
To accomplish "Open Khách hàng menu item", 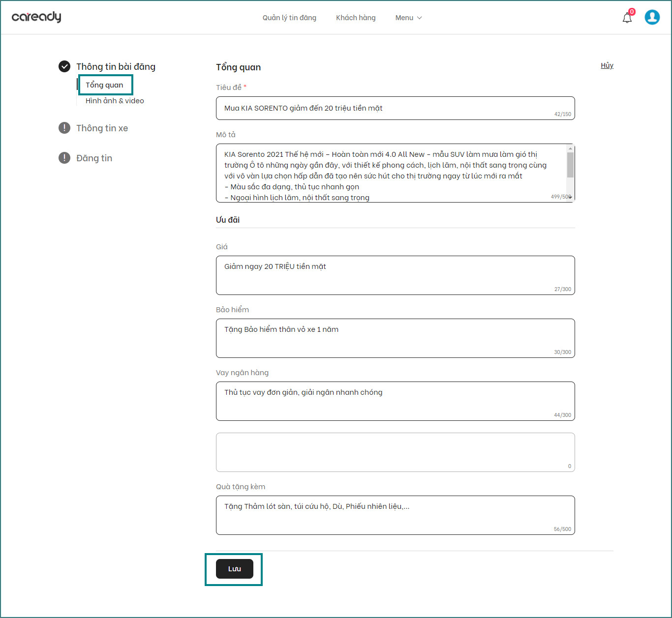I will point(356,18).
